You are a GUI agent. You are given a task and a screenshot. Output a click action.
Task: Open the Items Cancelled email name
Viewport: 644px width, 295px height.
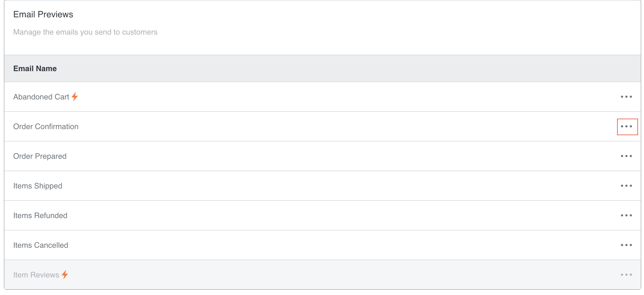point(41,245)
